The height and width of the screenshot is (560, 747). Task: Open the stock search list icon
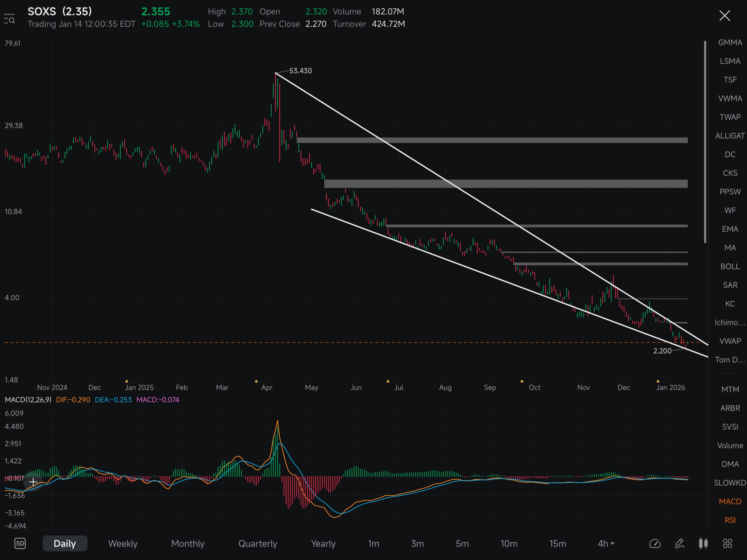(9, 19)
